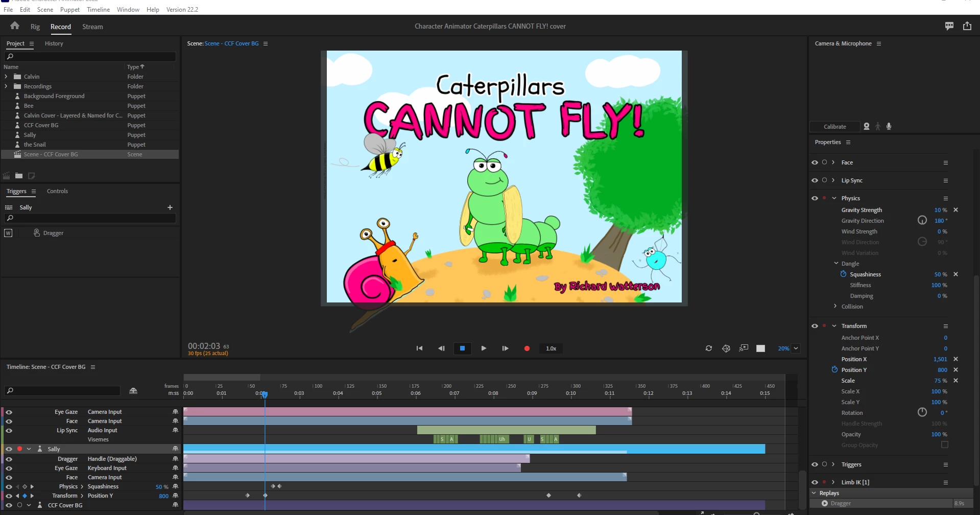Switch to Controls tab
This screenshot has height=515, width=980.
coord(57,191)
